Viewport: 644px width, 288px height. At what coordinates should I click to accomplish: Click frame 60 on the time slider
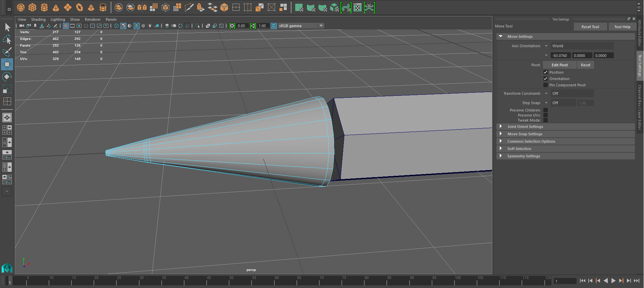pos(274,282)
